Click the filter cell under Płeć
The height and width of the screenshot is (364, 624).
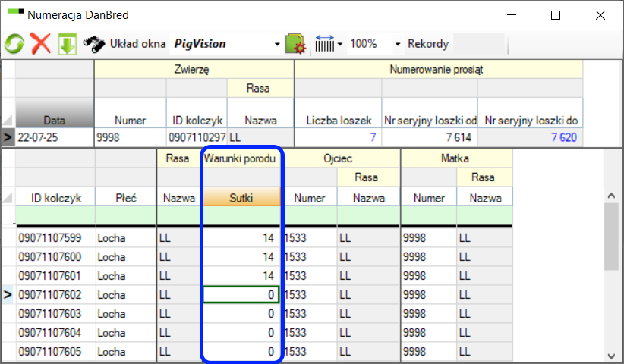tap(126, 215)
